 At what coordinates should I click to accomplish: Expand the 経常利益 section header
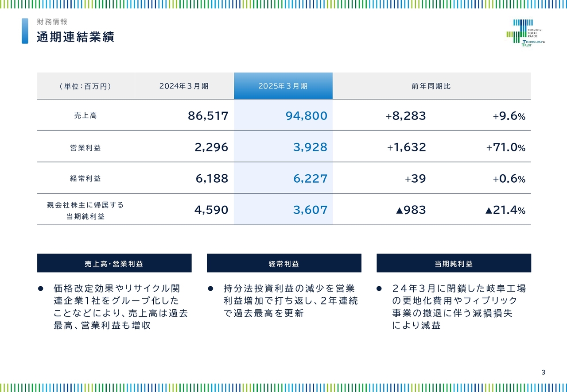pyautogui.click(x=283, y=263)
